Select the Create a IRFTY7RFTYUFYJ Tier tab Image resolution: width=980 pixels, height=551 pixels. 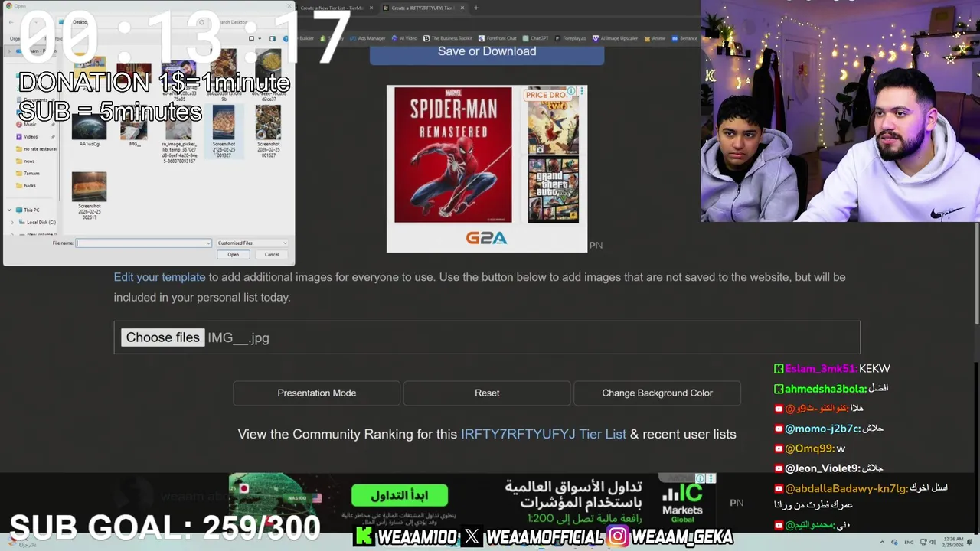pos(422,8)
